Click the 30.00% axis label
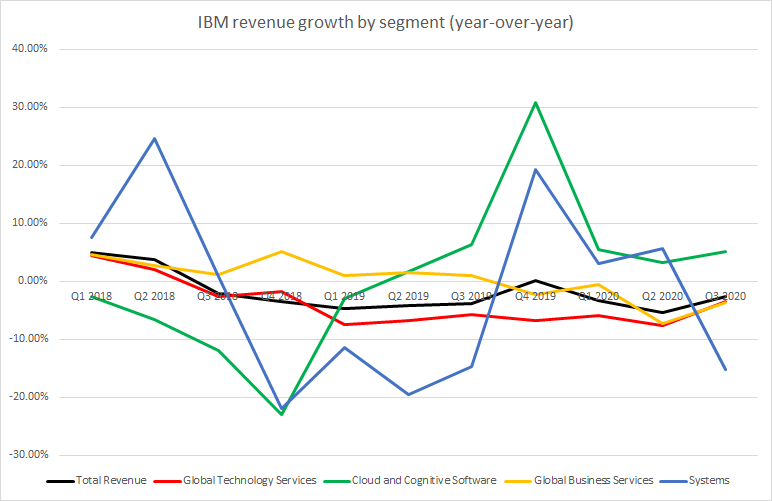 [30, 107]
